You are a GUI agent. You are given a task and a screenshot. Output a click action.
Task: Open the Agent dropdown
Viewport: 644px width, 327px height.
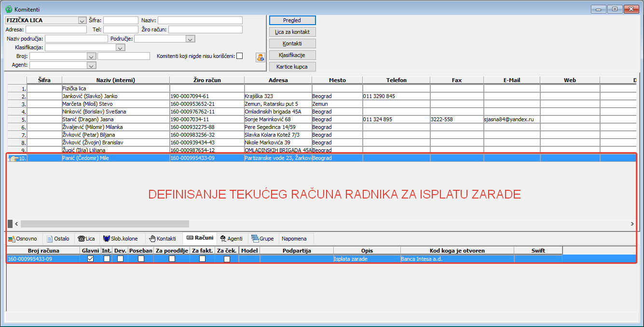pos(91,65)
